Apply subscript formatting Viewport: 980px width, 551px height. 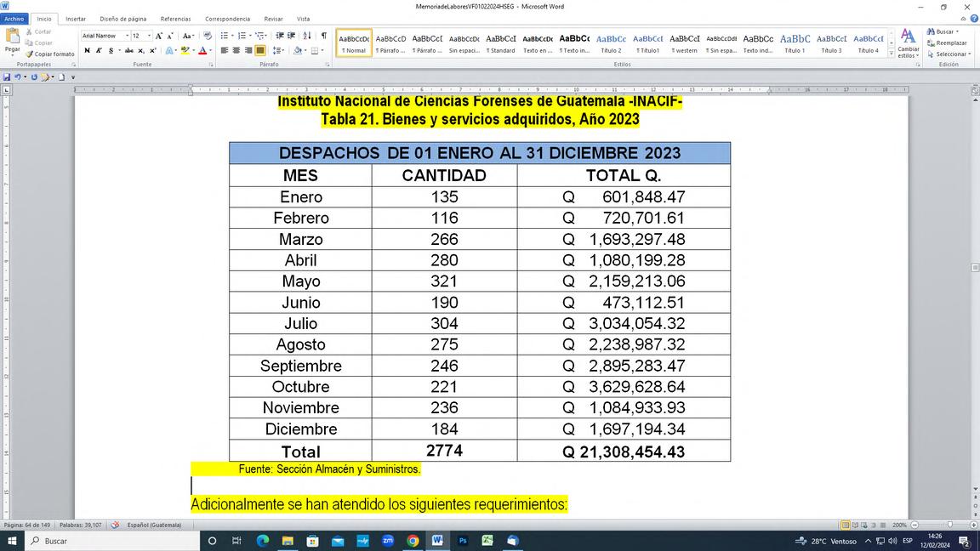(141, 51)
